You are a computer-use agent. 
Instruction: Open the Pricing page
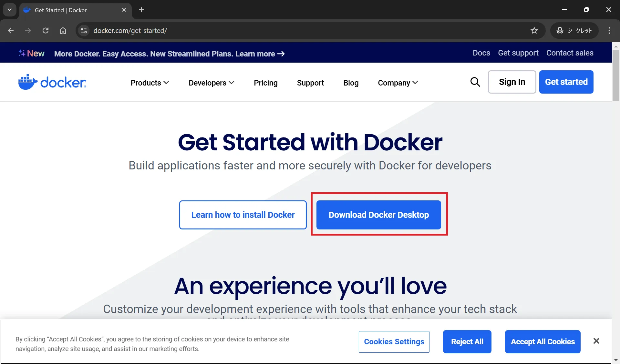[x=266, y=83]
